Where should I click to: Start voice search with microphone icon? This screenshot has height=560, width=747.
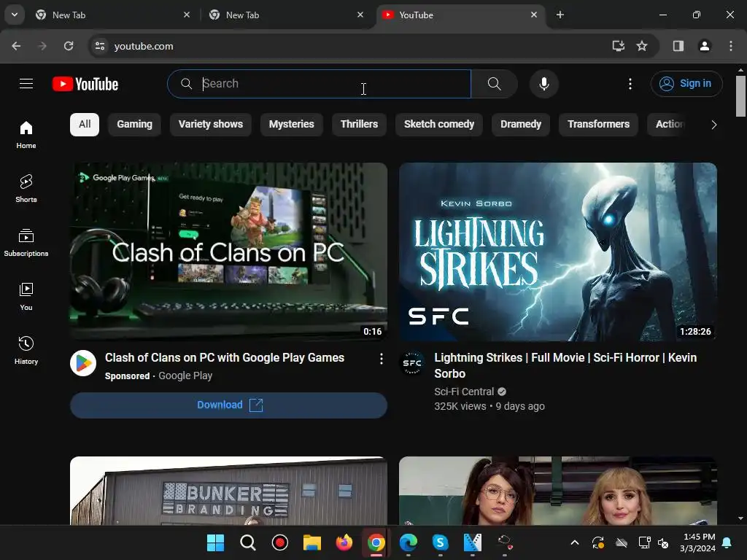pos(543,84)
